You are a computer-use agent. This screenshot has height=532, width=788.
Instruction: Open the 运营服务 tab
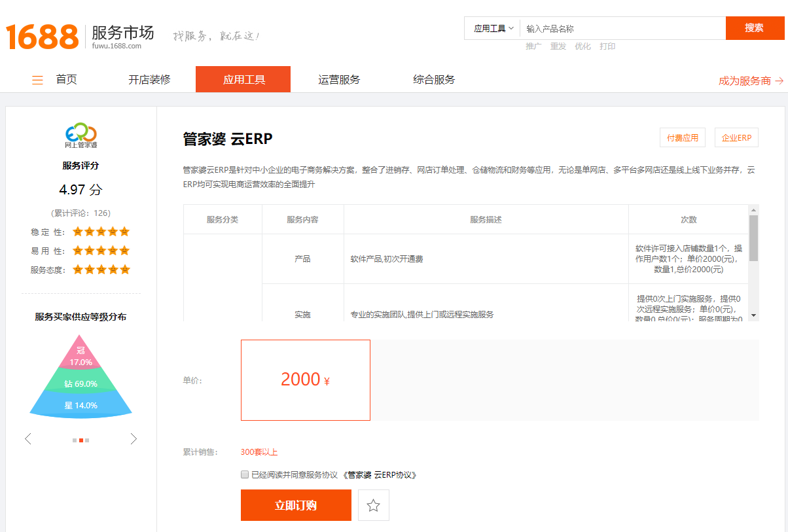(339, 80)
